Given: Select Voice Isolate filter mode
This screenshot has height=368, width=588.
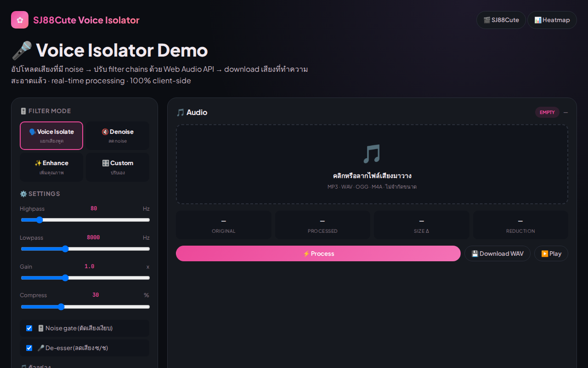Looking at the screenshot, I should coord(51,136).
